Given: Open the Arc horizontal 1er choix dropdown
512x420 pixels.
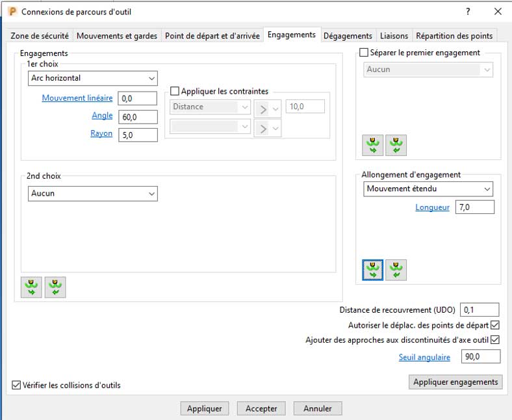Looking at the screenshot, I should click(x=93, y=79).
